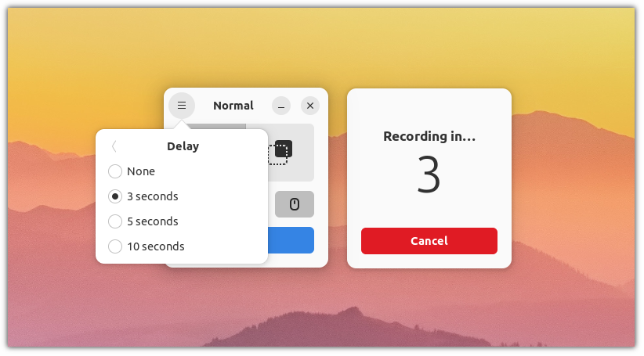Toggle the show mouse pointer button
Image resolution: width=644 pixels, height=356 pixels.
pyautogui.click(x=295, y=204)
